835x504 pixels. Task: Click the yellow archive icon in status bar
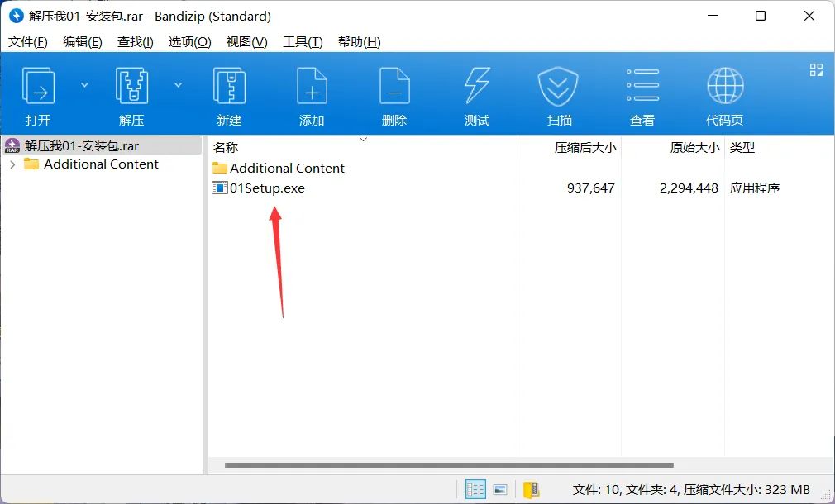[x=531, y=489]
